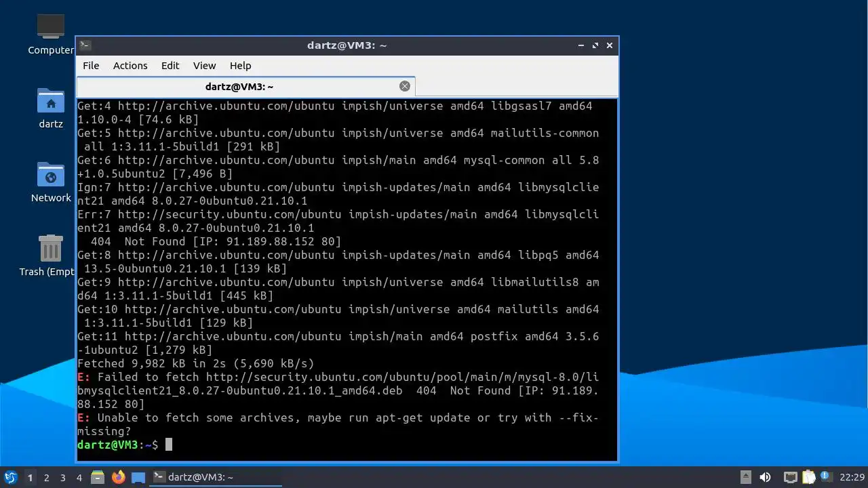Click the 'Get:4' libgsasl7 download line
Viewport: 868px width, 488px height.
(335, 113)
